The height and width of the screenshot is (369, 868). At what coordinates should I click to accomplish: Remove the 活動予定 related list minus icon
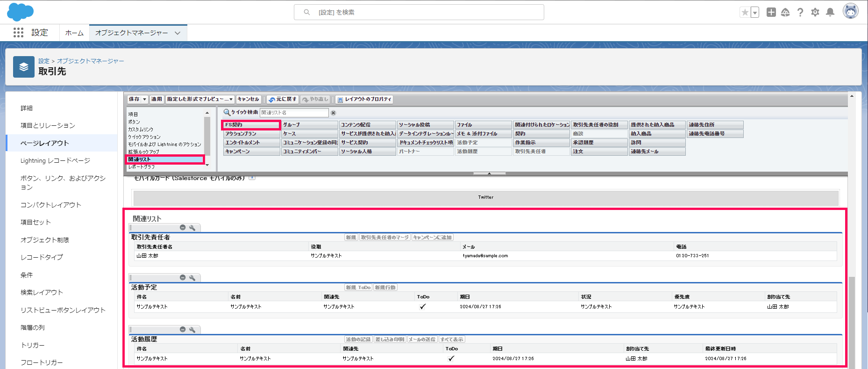click(x=183, y=277)
